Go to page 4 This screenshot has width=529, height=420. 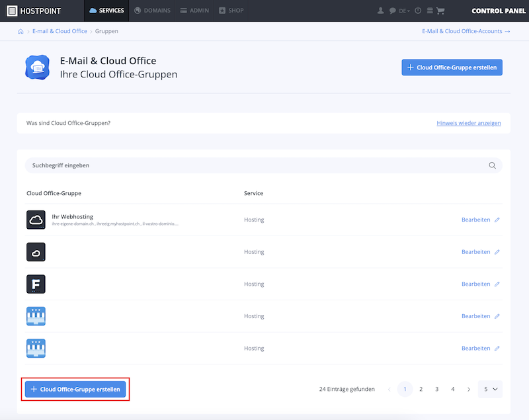[453, 390]
